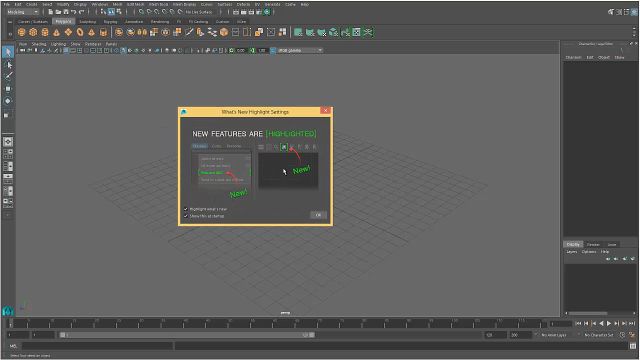Select the Display tab in Layer Editor
This screenshot has height=360, width=640.
573,244
